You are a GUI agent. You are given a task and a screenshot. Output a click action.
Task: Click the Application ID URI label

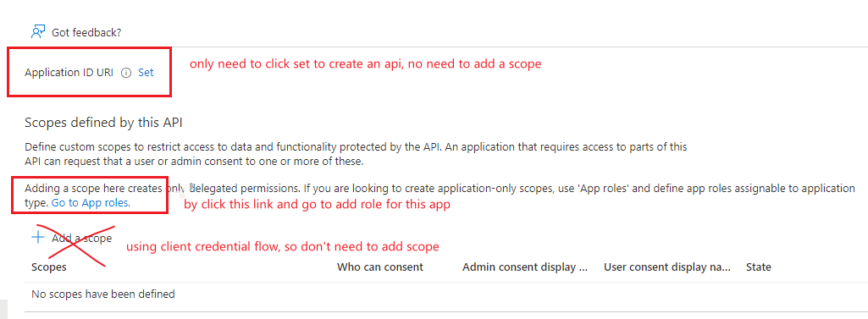coord(69,73)
